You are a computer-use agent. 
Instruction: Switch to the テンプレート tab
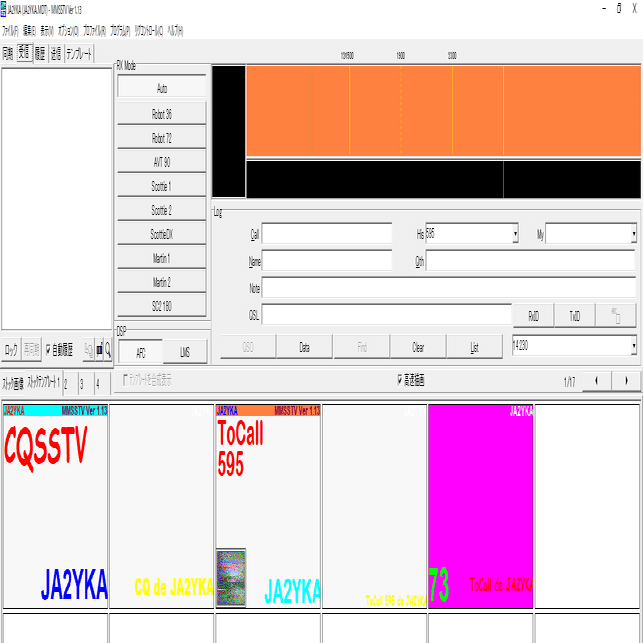(79, 53)
